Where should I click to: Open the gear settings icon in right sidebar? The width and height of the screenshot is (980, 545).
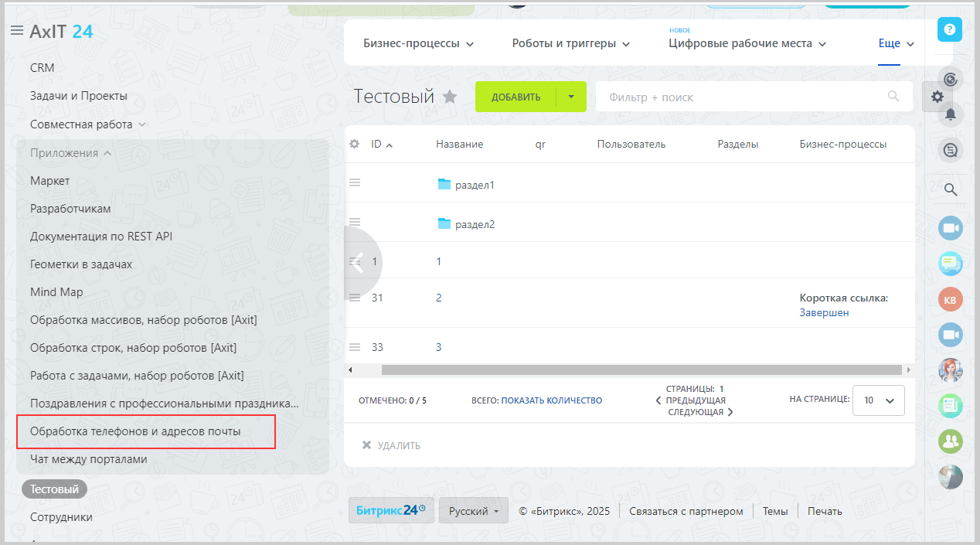[937, 97]
